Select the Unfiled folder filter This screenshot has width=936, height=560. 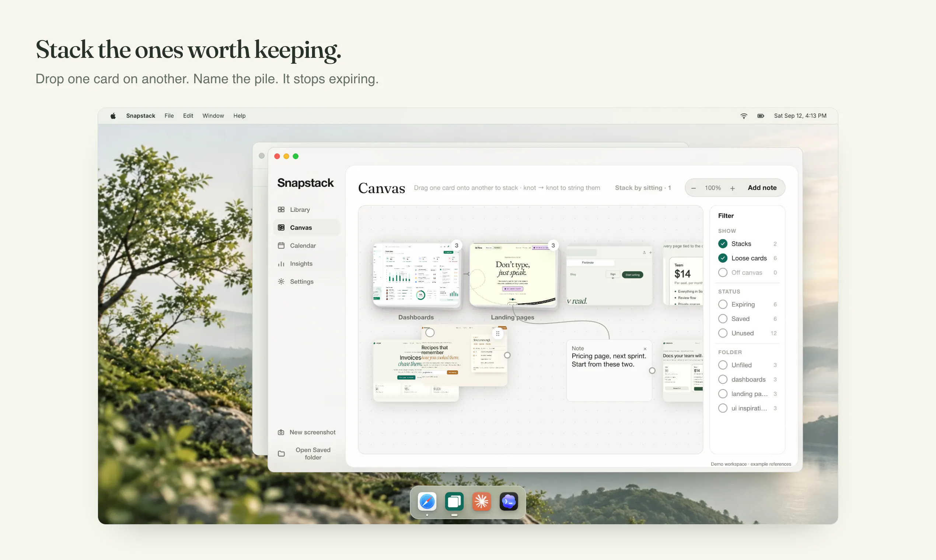tap(722, 365)
